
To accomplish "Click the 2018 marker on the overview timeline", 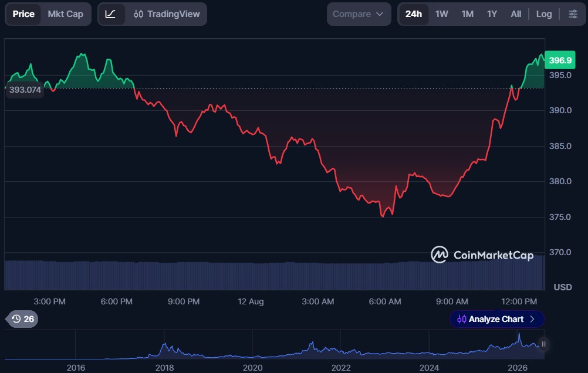I will 164,367.
